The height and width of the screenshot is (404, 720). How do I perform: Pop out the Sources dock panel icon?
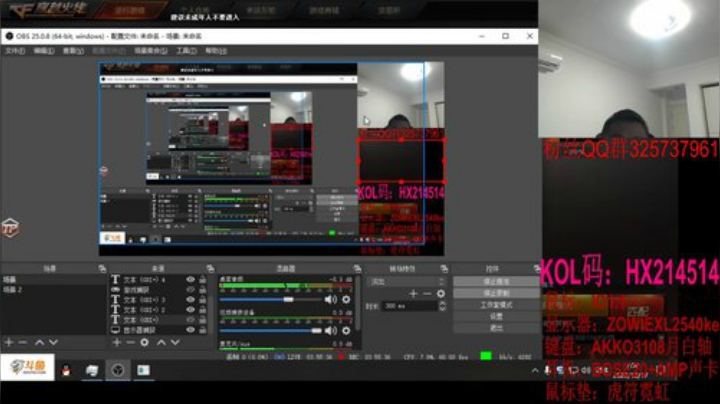click(210, 269)
